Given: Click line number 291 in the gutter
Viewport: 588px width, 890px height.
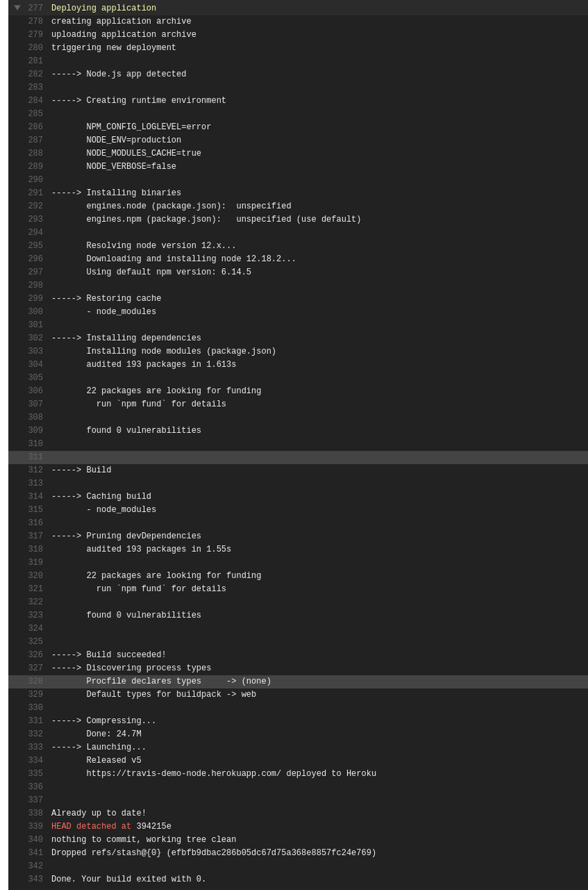Looking at the screenshot, I should coord(36,193).
